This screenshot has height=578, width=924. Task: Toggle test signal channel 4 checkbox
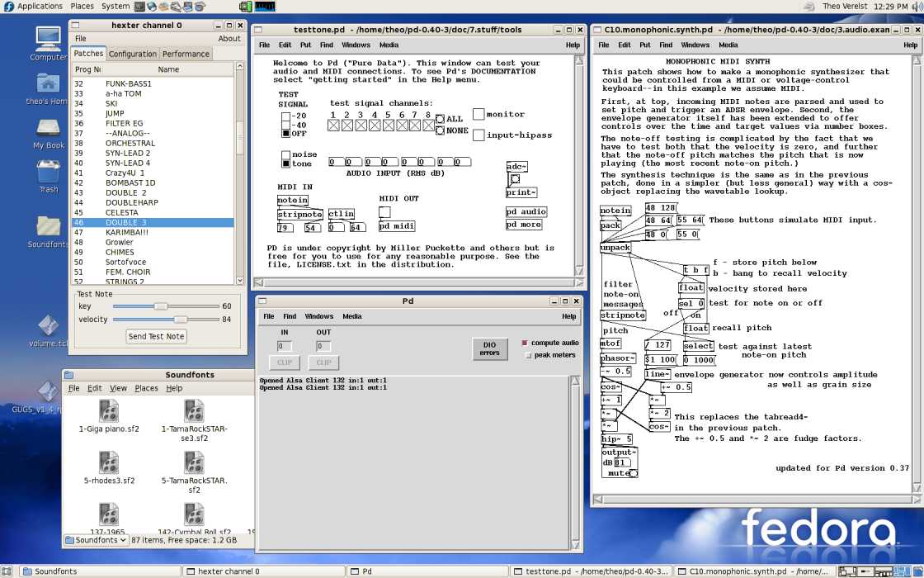click(x=375, y=125)
